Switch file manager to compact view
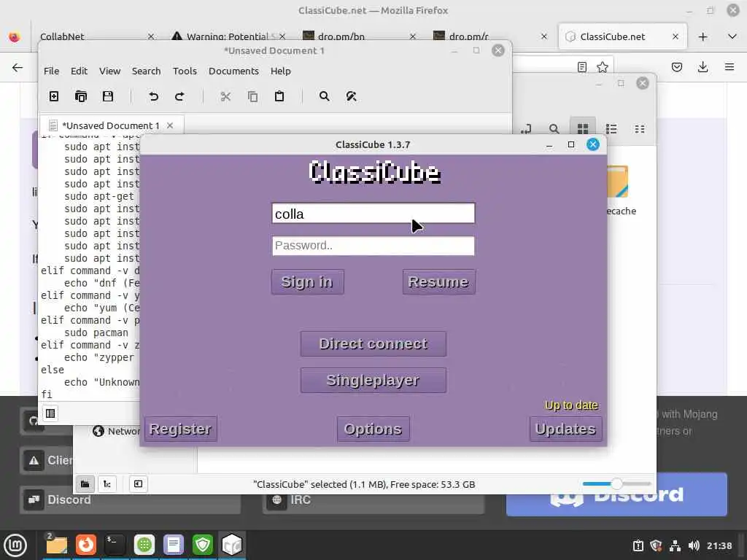This screenshot has width=747, height=560. [x=640, y=129]
